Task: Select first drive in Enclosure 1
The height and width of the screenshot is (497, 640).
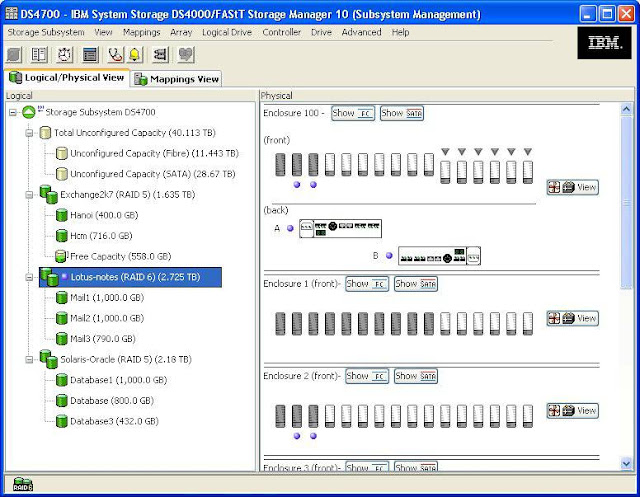Action: 280,324
